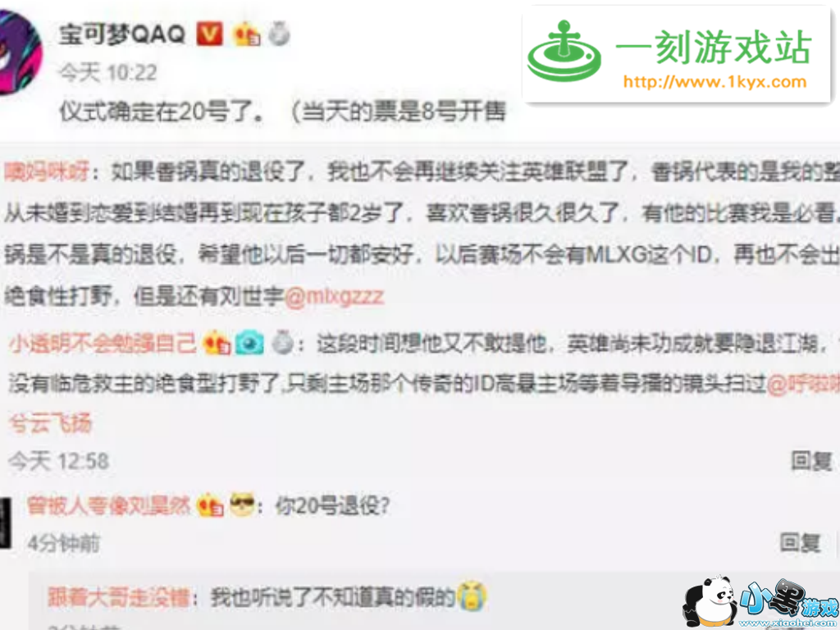Click the orange V verified badge
840x630 pixels.
coord(209,34)
